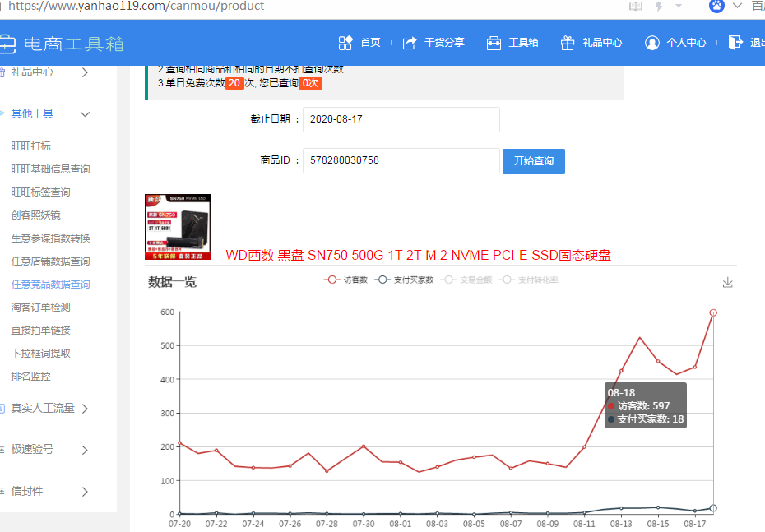Click the SN750 product thumbnail image
765x532 pixels.
[178, 227]
